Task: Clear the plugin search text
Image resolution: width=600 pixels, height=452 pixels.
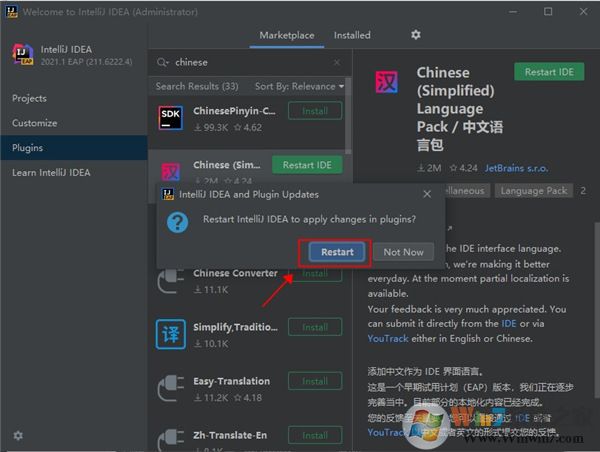Action: (x=337, y=62)
